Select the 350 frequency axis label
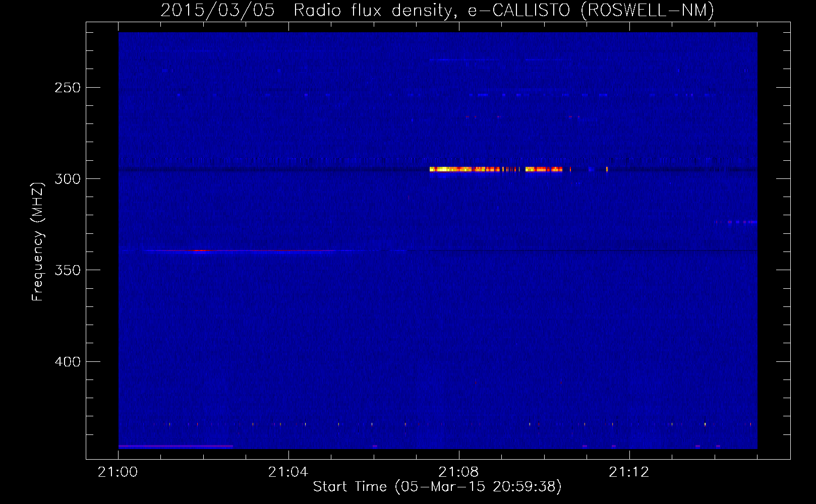 [68, 270]
